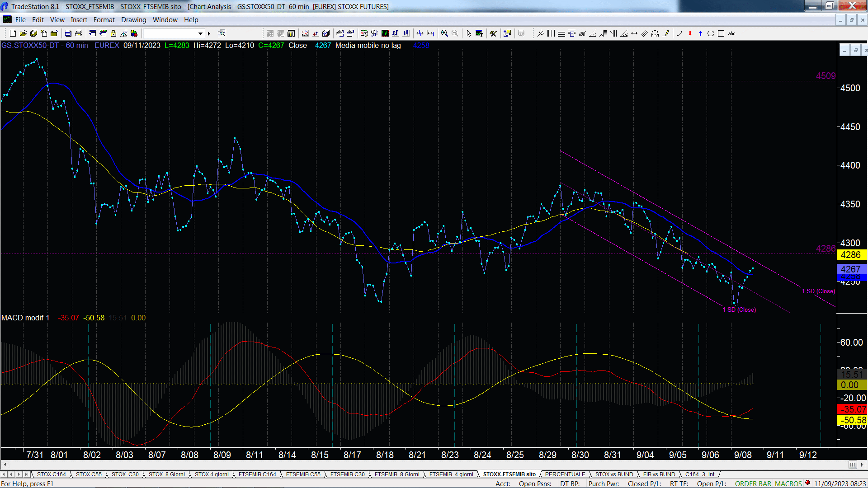Image resolution: width=868 pixels, height=488 pixels.
Task: Switch to the STOX vs BUND tab
Action: (614, 474)
